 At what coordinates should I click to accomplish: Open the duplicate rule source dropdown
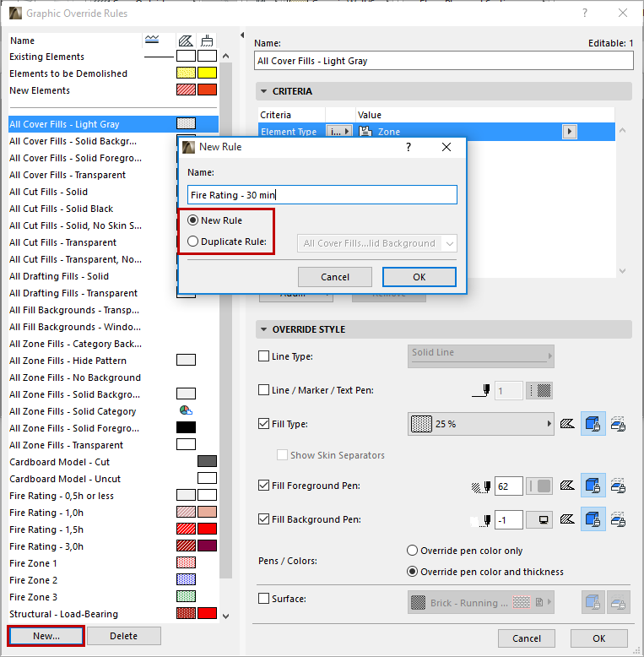point(376,243)
